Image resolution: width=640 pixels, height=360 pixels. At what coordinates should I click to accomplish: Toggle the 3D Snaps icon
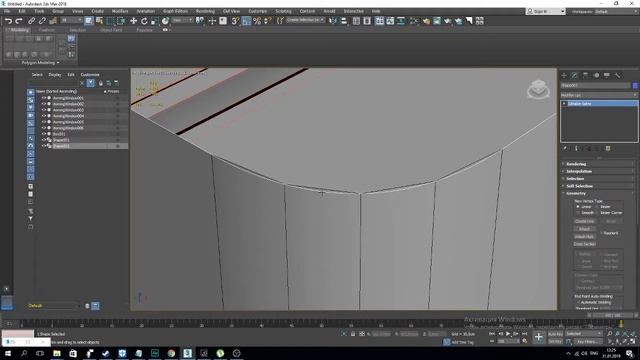pyautogui.click(x=235, y=21)
